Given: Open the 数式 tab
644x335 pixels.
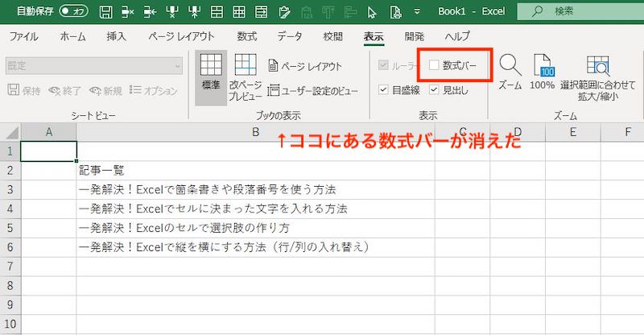Looking at the screenshot, I should coord(247,36).
